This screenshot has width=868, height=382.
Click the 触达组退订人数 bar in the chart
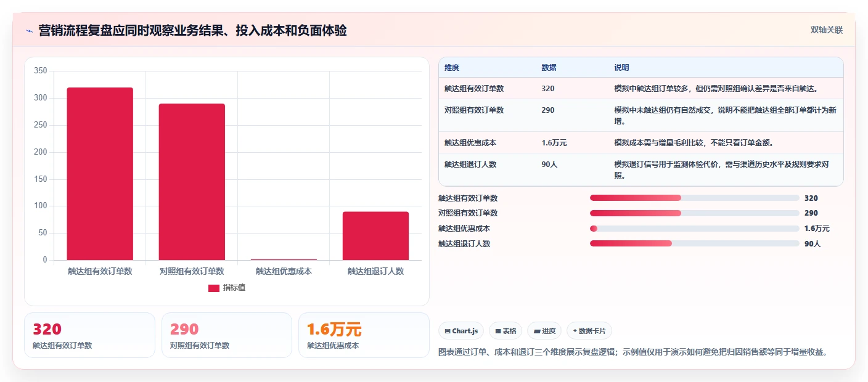tap(375, 236)
